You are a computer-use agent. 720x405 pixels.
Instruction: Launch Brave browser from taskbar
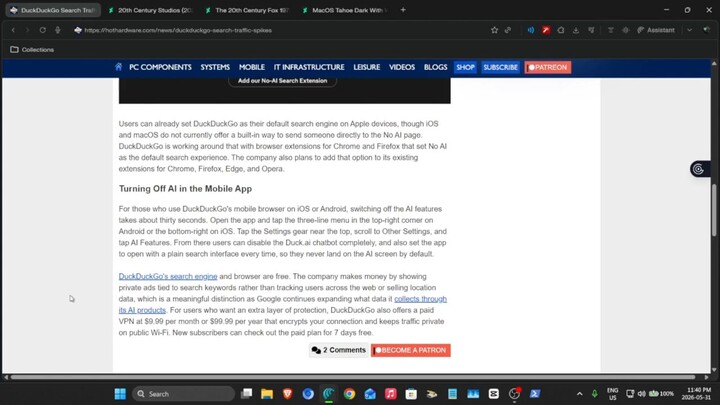[287, 394]
